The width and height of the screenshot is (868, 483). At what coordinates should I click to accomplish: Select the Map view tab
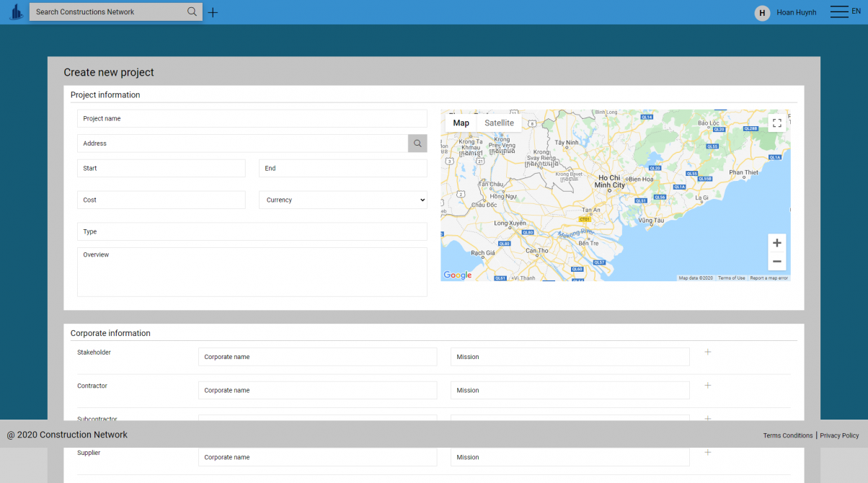[x=461, y=123]
